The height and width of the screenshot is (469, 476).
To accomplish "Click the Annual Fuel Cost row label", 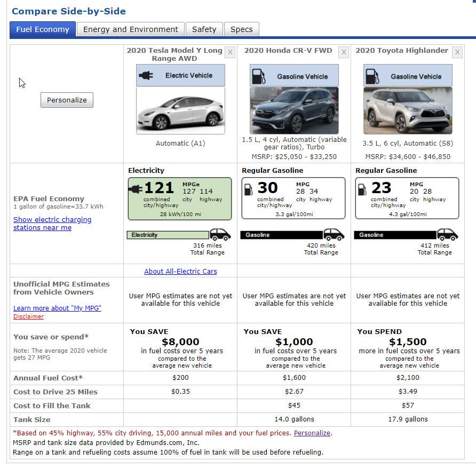I will click(x=48, y=378).
